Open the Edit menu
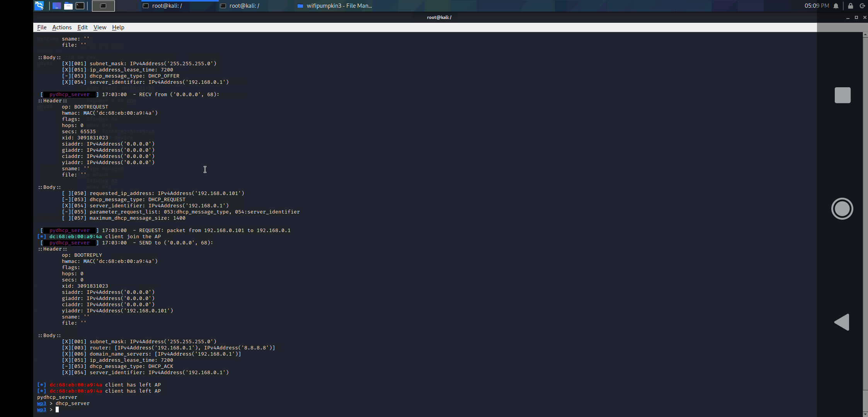The width and height of the screenshot is (868, 417). click(x=82, y=27)
